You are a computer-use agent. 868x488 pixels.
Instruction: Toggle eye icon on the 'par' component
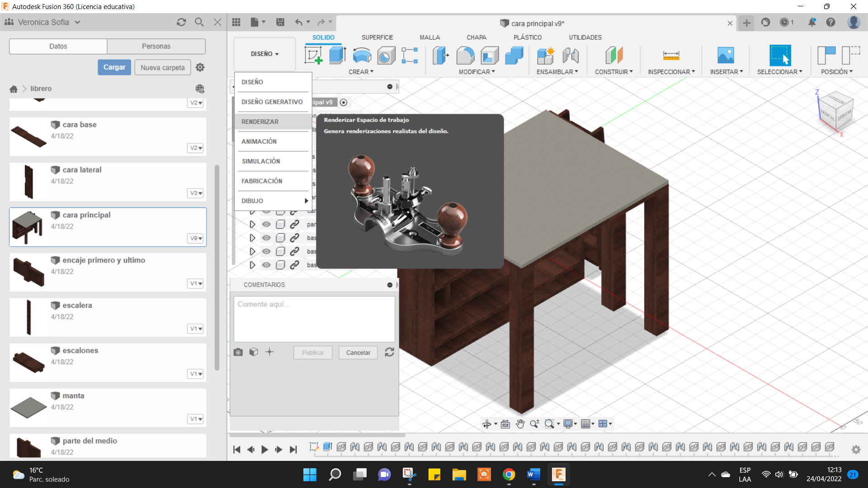coord(266,224)
